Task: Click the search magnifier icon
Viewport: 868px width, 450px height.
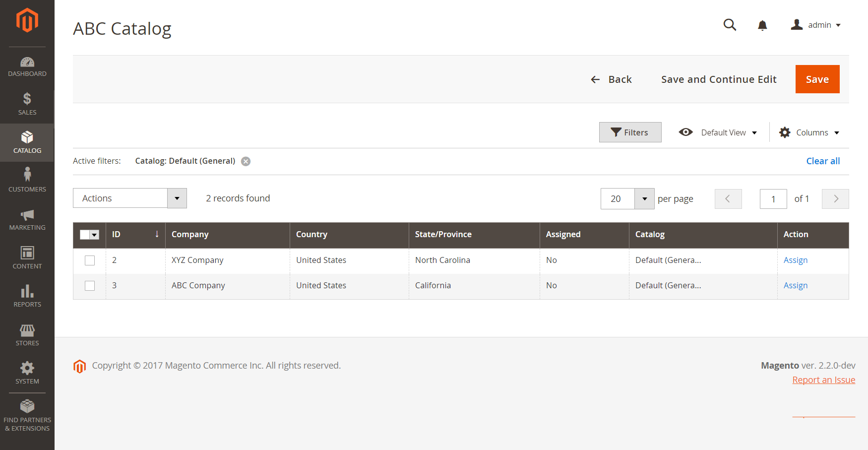Action: 730,25
